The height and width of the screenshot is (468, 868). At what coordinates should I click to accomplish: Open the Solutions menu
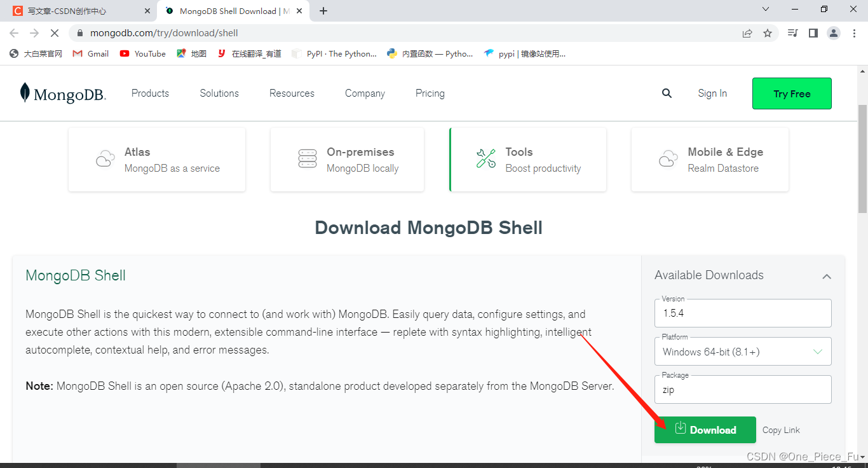(x=219, y=93)
